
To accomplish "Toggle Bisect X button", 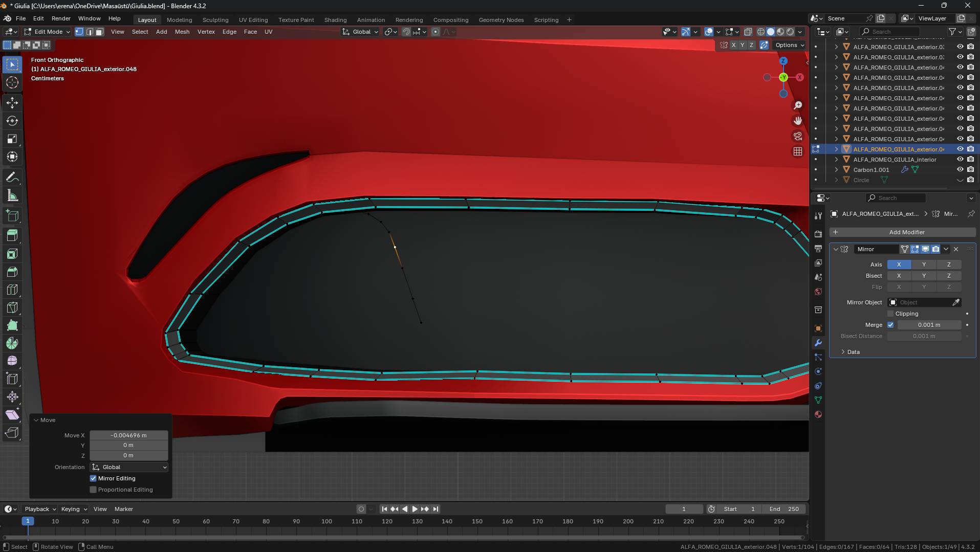I will point(899,276).
